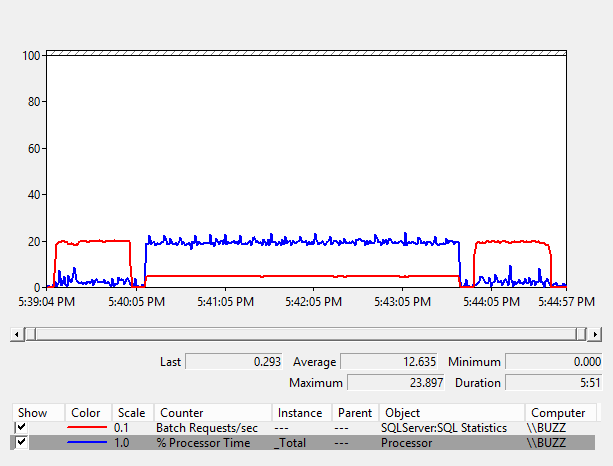Sort by the Instance column header

(302, 412)
